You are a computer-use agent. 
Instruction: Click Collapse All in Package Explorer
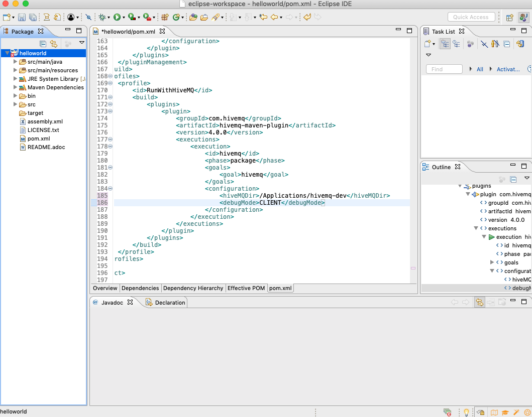tap(43, 44)
